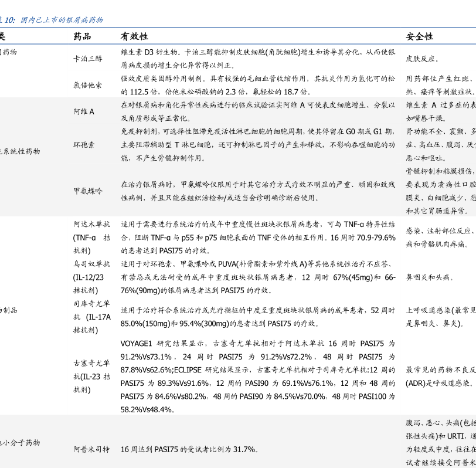Click the safety text starting "维生素 A 过多症"
The height and width of the screenshot is (468, 476).
tap(441, 111)
